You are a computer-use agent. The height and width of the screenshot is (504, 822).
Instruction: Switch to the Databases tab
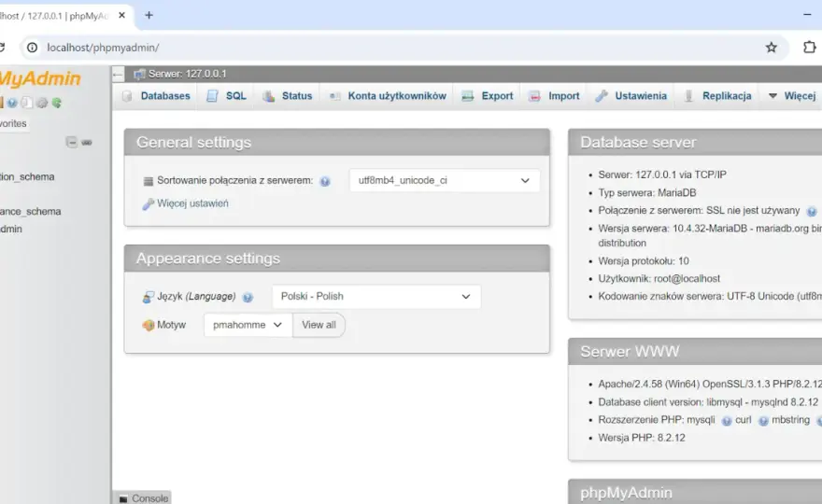click(156, 96)
